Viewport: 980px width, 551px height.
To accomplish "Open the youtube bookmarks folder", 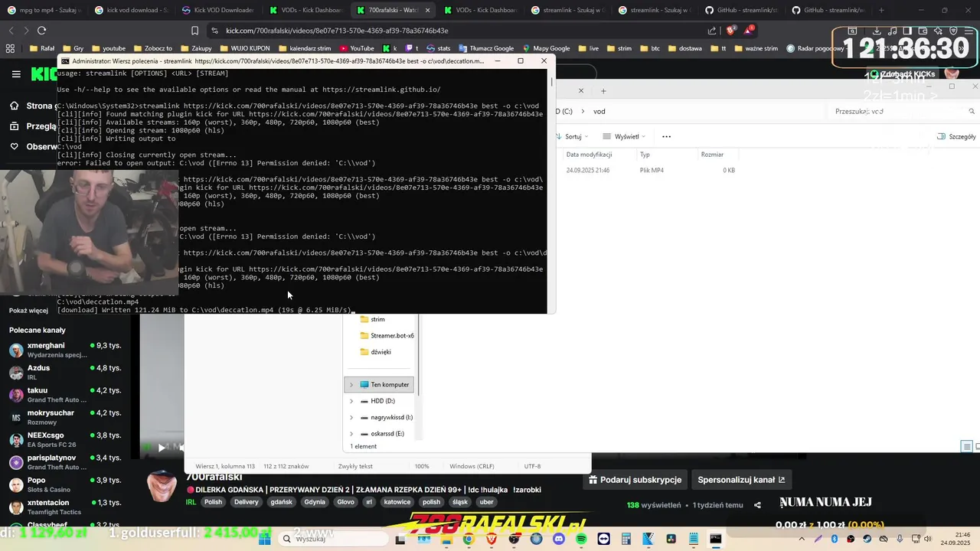I will point(107,48).
